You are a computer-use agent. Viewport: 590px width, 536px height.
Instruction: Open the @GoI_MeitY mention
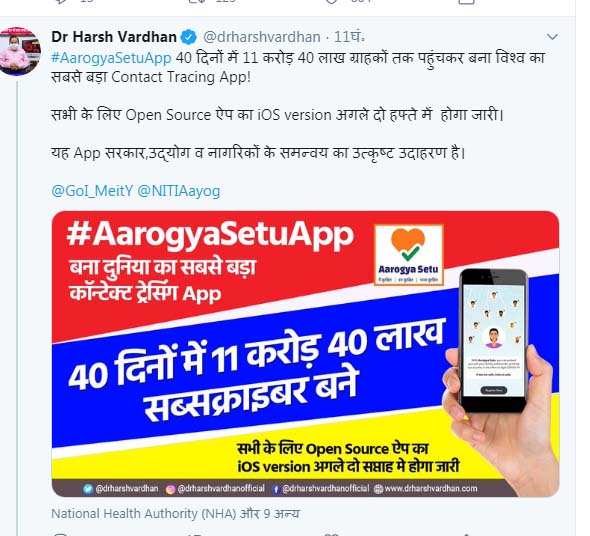(92, 191)
